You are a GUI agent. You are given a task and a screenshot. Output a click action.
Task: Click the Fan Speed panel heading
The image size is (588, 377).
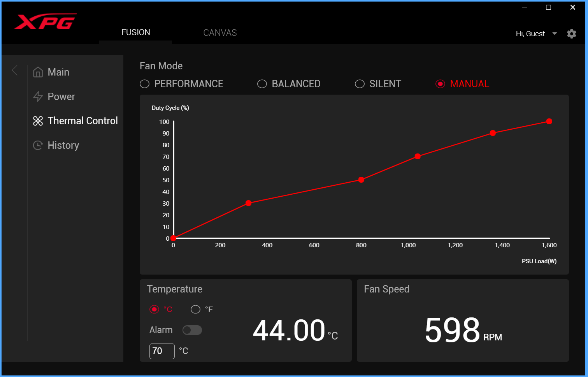[386, 289]
